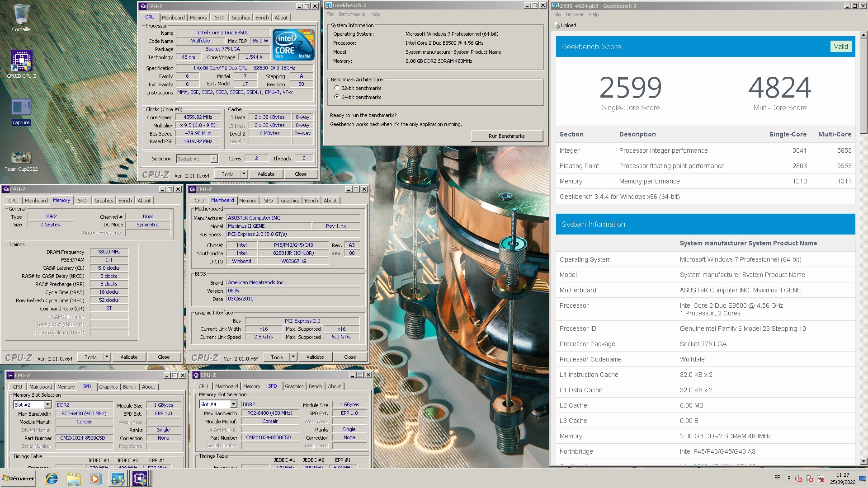Image resolution: width=868 pixels, height=488 pixels.
Task: Click Tools button in Mainboard window
Action: (277, 357)
